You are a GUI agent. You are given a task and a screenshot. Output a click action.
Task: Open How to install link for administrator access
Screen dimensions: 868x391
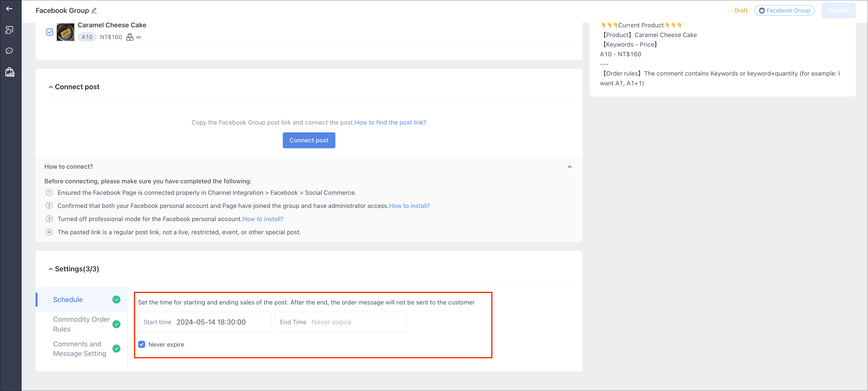pyautogui.click(x=409, y=206)
